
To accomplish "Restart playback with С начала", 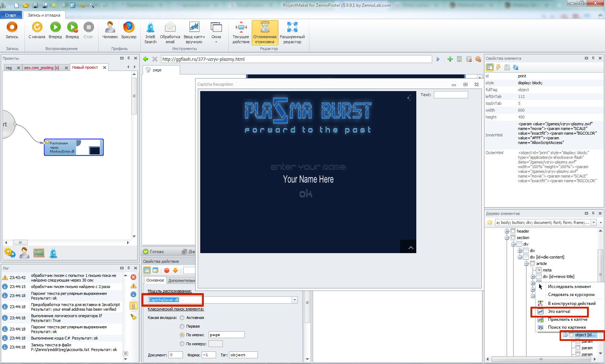I will click(x=37, y=31).
